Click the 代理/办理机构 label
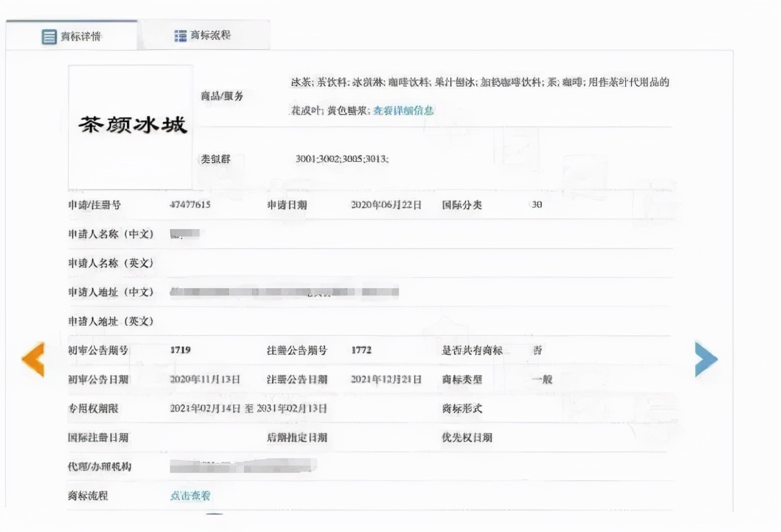This screenshot has width=781, height=532. (100, 467)
